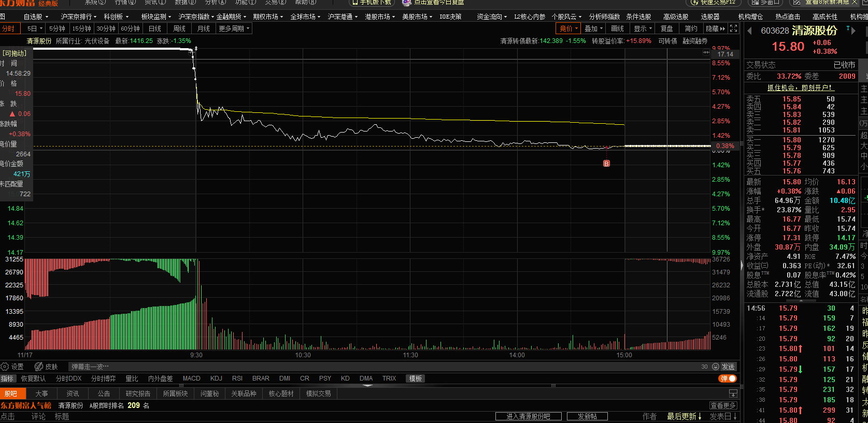
Task: Select the 分时 intraday period
Action: 8,28
